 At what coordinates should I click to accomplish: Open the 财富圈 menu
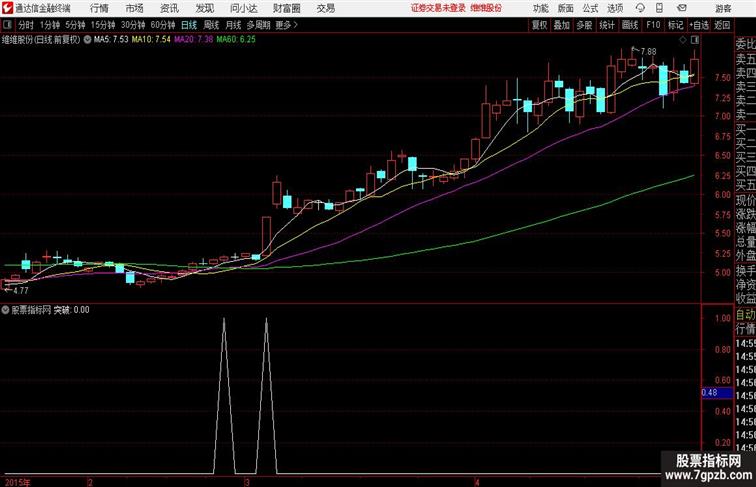click(x=286, y=8)
